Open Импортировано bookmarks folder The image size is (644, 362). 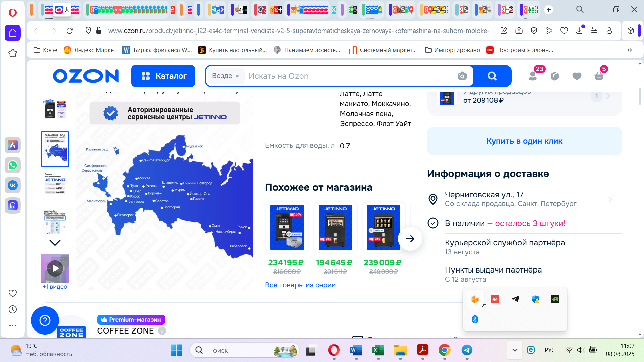pyautogui.click(x=452, y=50)
